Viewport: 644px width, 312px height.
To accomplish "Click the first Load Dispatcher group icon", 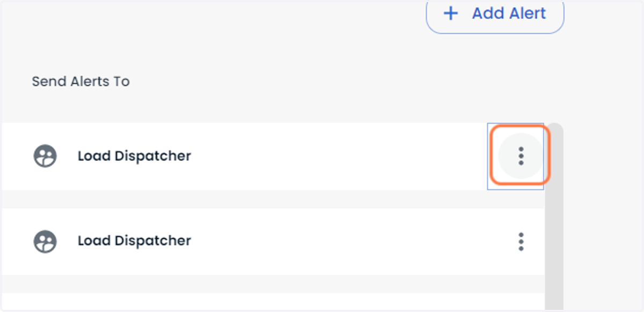I will pyautogui.click(x=45, y=156).
